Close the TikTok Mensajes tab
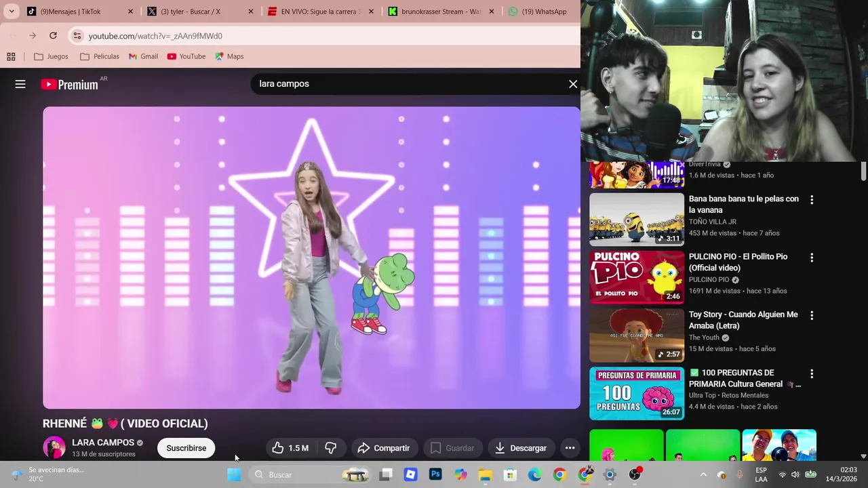This screenshot has height=488, width=868. [x=130, y=12]
